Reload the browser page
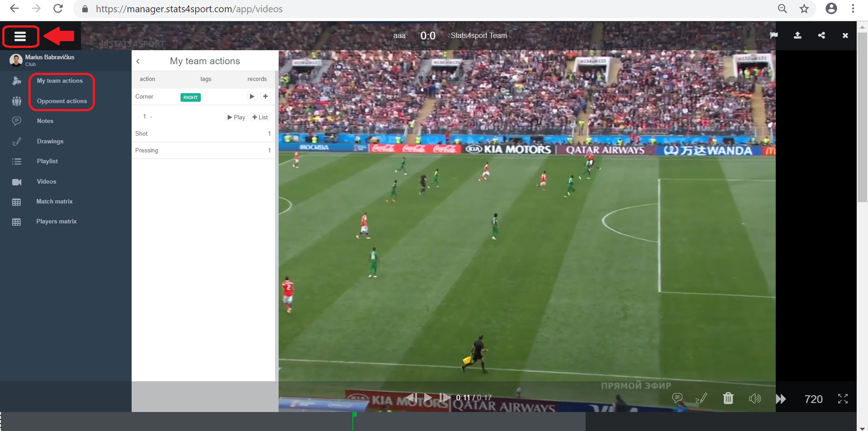 [x=58, y=9]
